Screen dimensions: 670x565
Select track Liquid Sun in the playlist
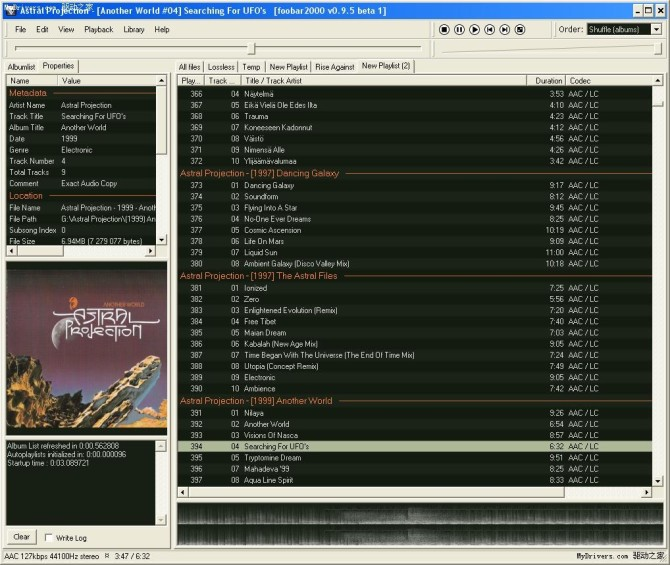click(261, 253)
